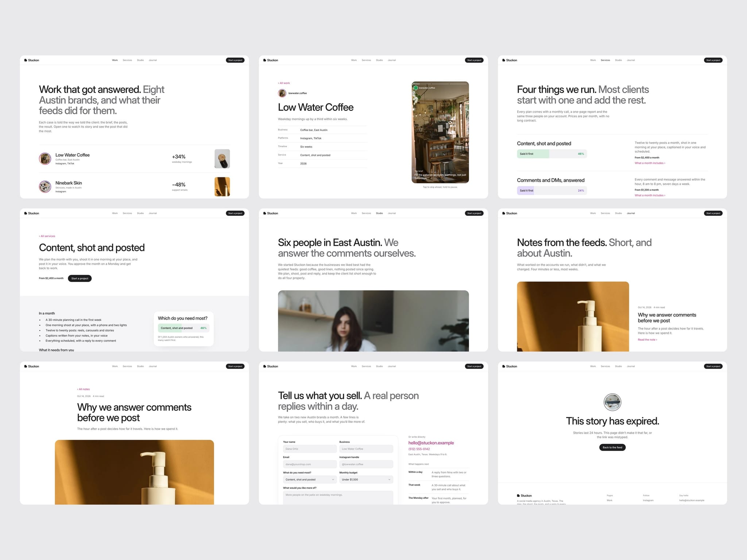Image resolution: width=747 pixels, height=560 pixels.
Task: Click Stuckon logo on 'Four things we run' page
Action: click(x=510, y=60)
